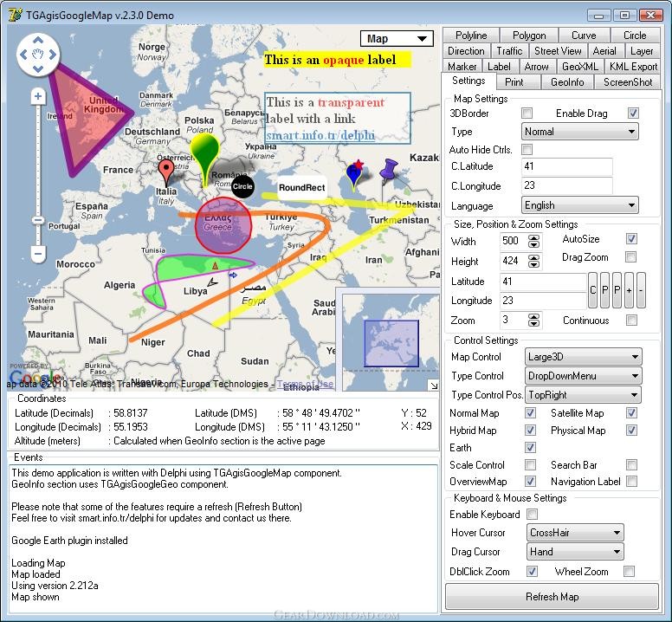
Task: Click the Longitude input field
Action: [543, 300]
